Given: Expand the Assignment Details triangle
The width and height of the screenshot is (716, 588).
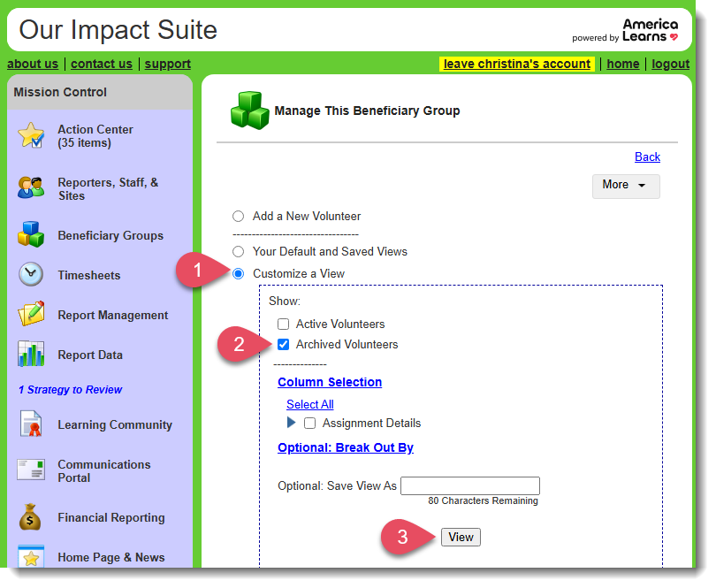Looking at the screenshot, I should (291, 423).
